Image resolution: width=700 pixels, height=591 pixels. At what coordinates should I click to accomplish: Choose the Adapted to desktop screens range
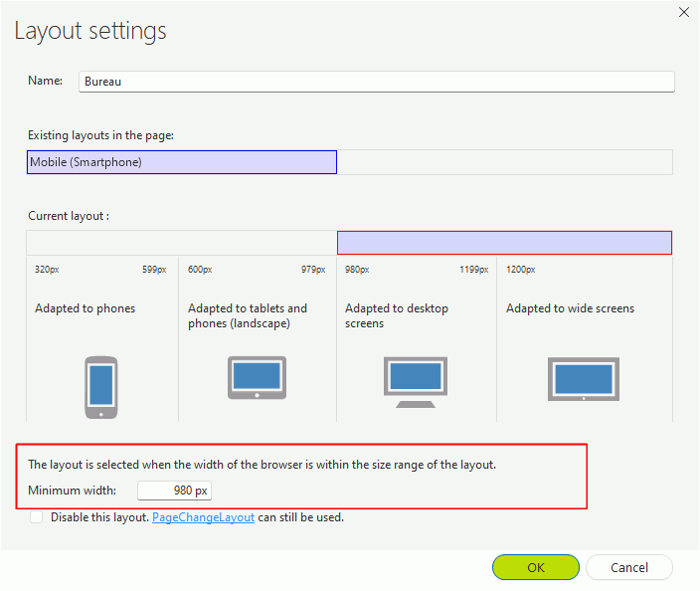coord(417,338)
